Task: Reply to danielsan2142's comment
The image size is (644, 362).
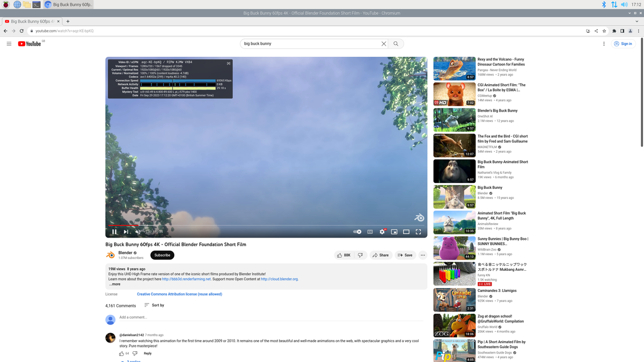Action: coord(148,353)
